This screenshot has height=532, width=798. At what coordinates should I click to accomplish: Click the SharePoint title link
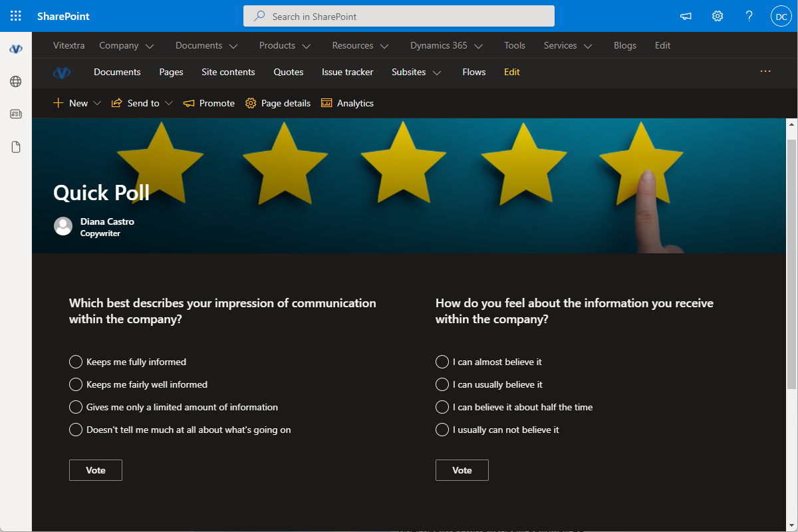coord(63,16)
